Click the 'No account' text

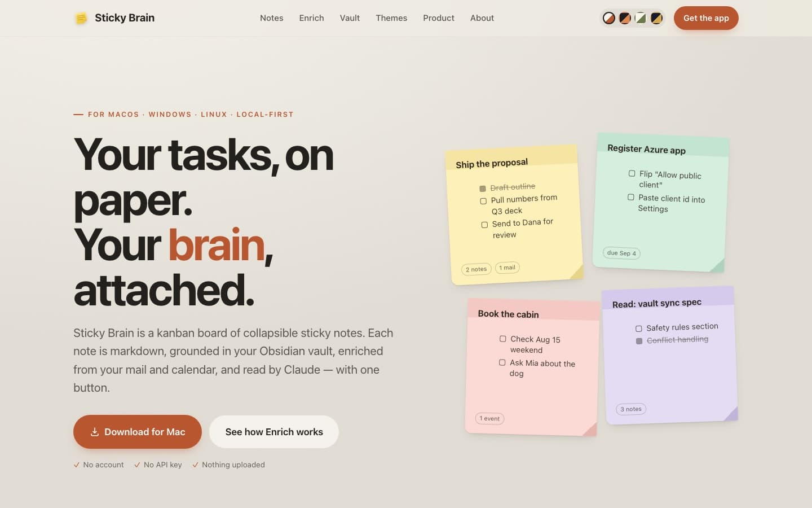coord(103,465)
